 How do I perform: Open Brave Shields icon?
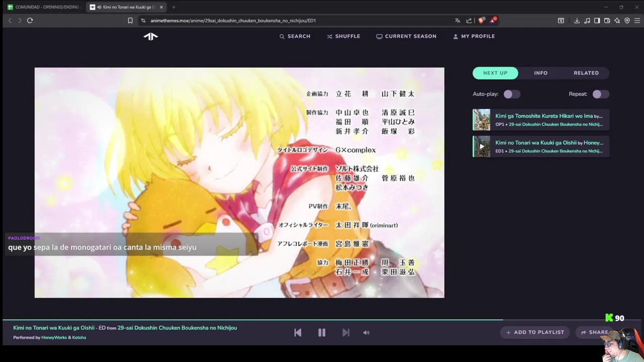tap(481, 21)
